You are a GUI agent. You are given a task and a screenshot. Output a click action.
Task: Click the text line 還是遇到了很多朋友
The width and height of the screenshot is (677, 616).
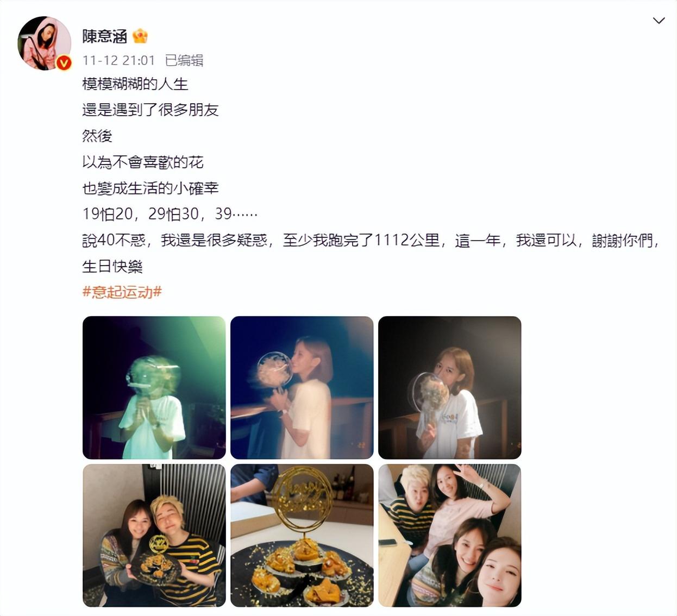coord(151,110)
